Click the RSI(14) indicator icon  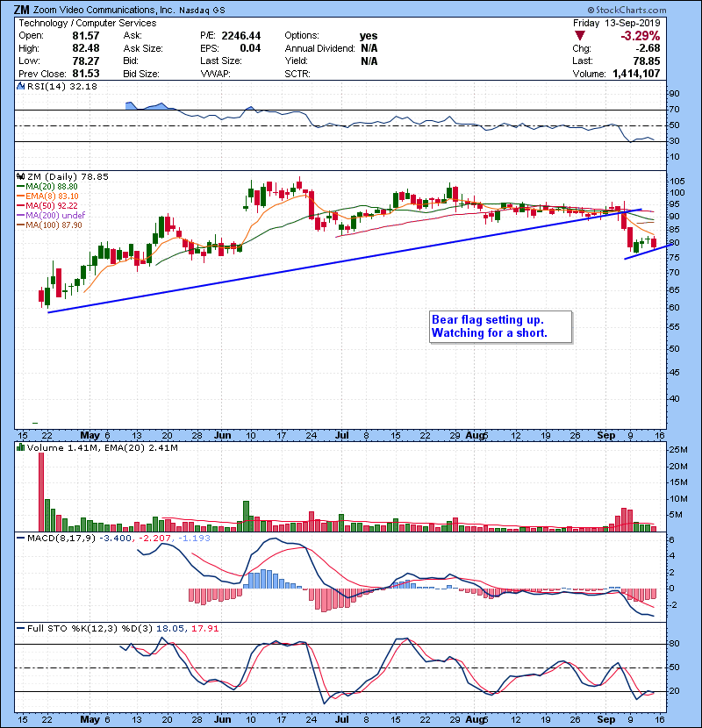pos(20,86)
